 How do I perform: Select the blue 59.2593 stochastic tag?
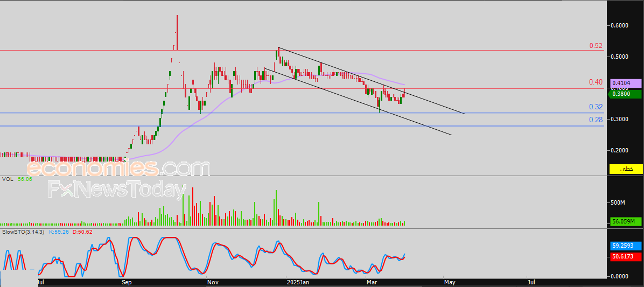pyautogui.click(x=626, y=247)
